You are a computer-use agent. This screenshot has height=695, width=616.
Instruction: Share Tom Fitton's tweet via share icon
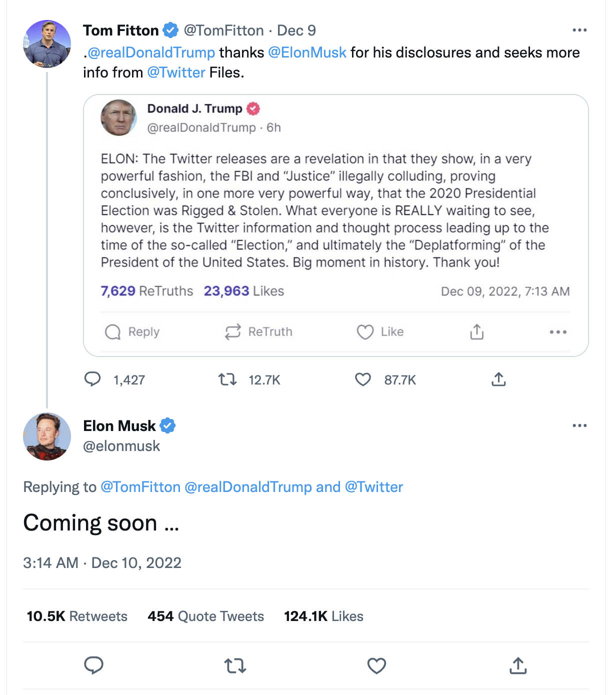point(498,379)
